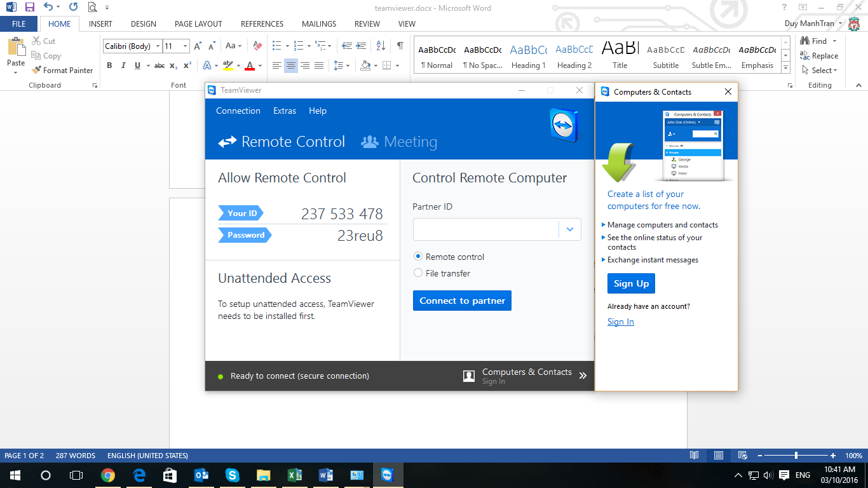Apply the Heading 1 style

tap(529, 56)
